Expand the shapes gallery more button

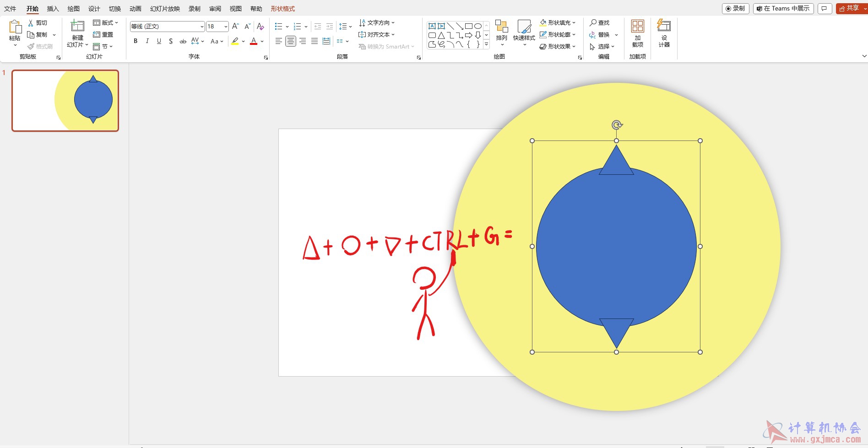486,44
